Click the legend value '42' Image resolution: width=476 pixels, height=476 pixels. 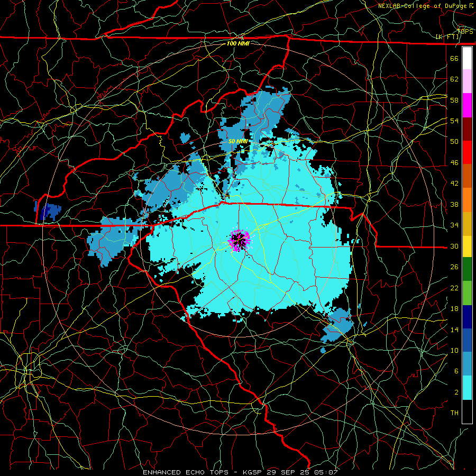454,184
